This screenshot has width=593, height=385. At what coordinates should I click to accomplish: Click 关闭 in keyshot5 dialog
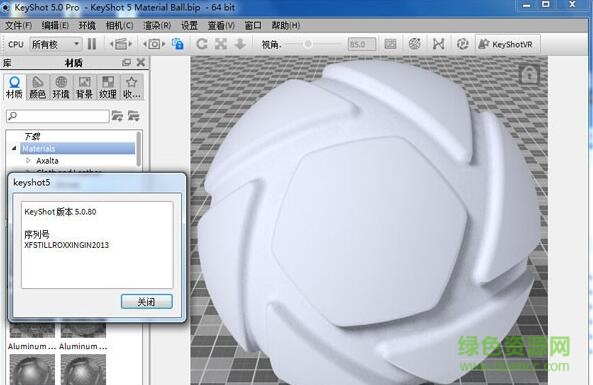147,302
